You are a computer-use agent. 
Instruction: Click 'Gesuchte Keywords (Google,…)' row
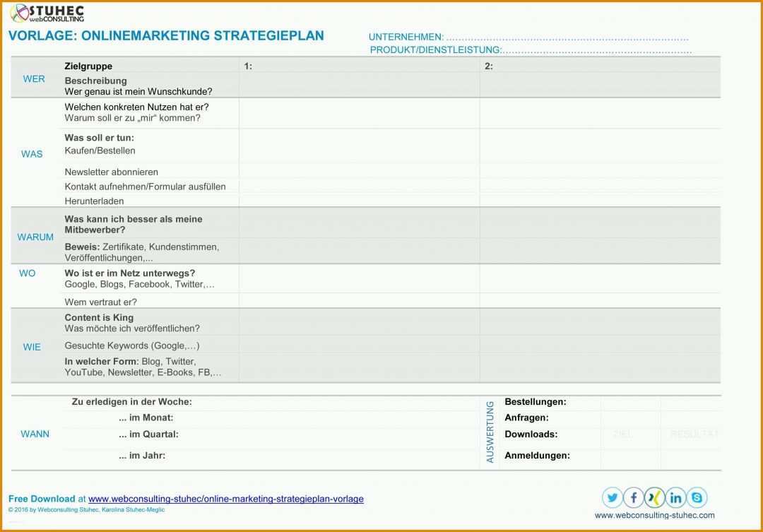point(132,345)
